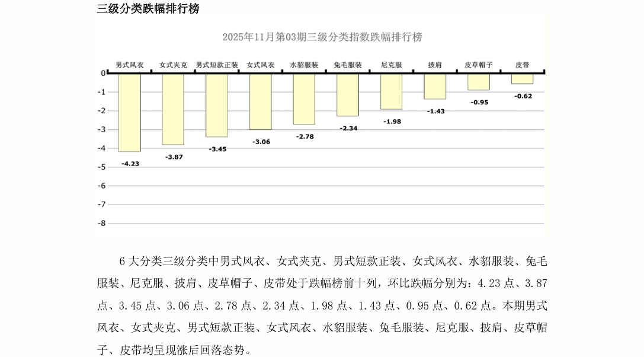Screen dimensions: 644x357
Task: Select the 尼克服 bar
Action: pos(391,91)
